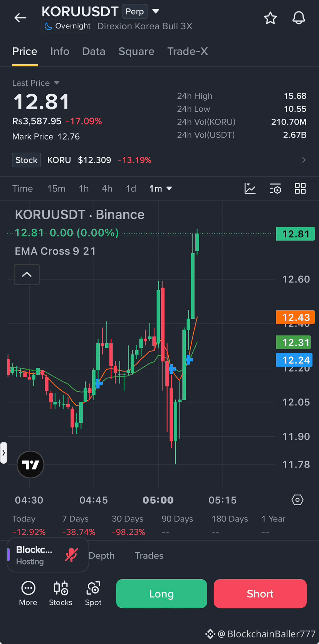Open the 1m interval dropdown
Viewport: 319px width, 644px height.
[x=161, y=188]
